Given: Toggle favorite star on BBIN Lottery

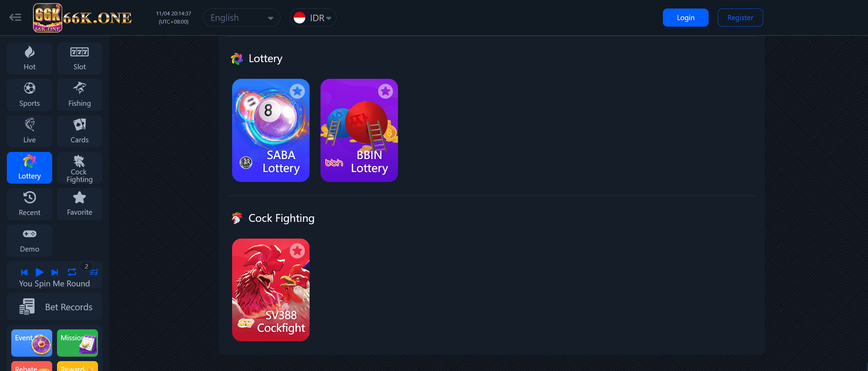Looking at the screenshot, I should coord(385,91).
